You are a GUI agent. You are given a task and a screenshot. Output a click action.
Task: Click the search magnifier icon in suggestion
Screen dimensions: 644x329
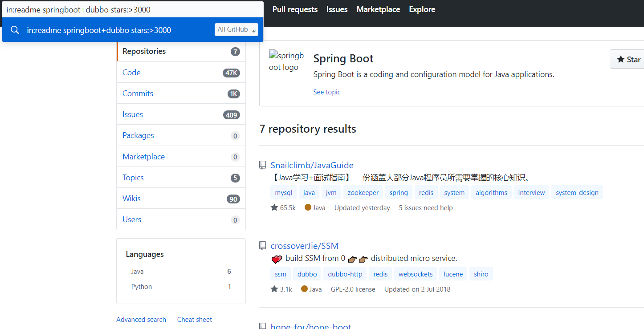pyautogui.click(x=15, y=30)
